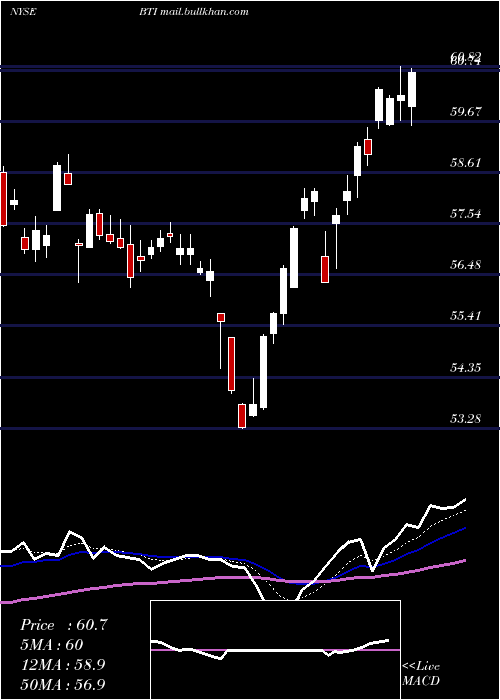This screenshot has width=500, height=700.
Task: Select the 58.61 price level label
Action: pos(466,162)
